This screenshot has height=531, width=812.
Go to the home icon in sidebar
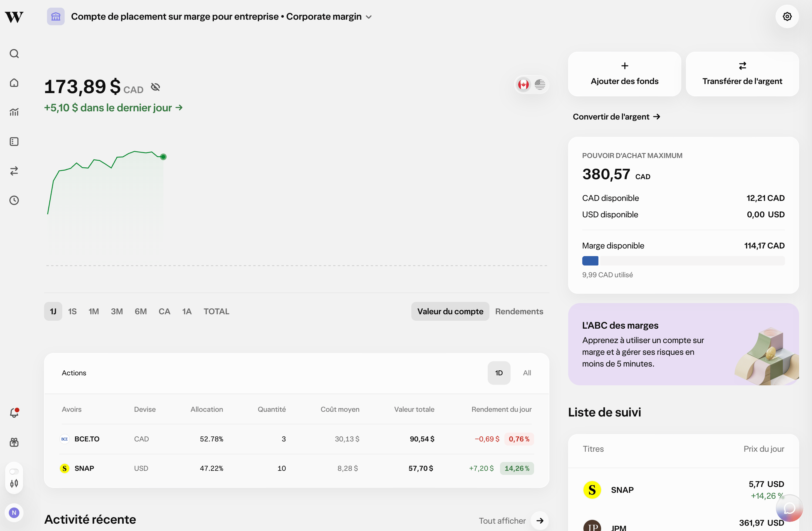[14, 83]
